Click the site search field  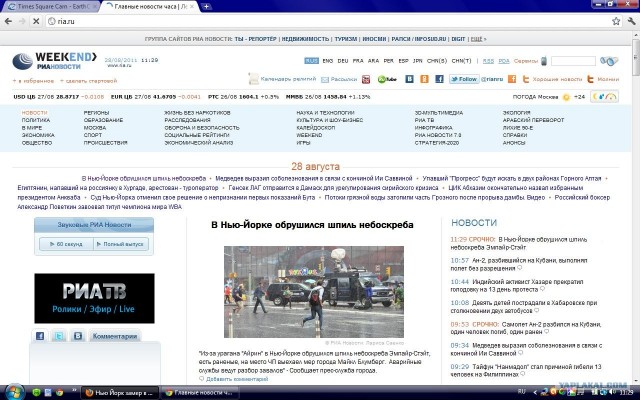(x=573, y=61)
